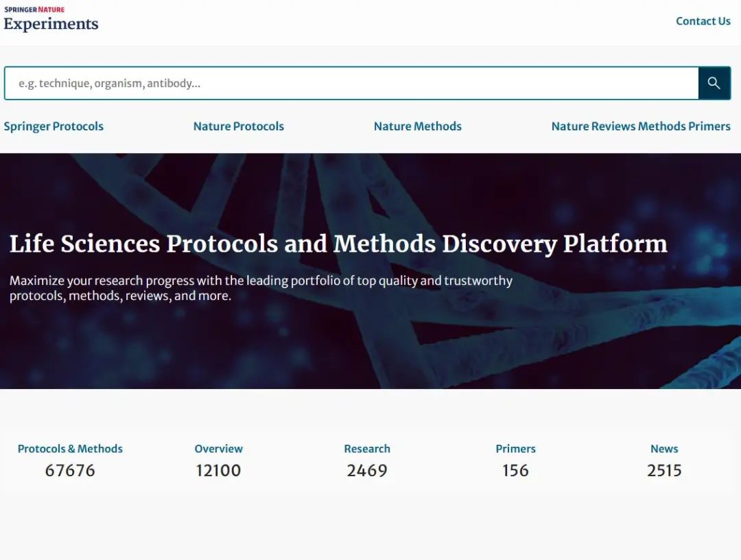Viewport: 741px width, 560px height.
Task: Browse Protocols & Methods category
Action: pyautogui.click(x=70, y=448)
